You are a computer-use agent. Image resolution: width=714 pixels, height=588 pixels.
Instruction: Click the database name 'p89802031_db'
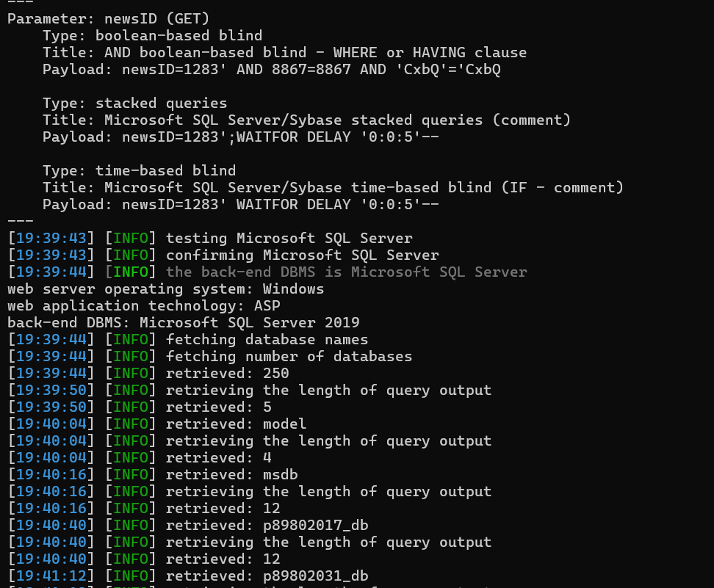tap(316, 576)
